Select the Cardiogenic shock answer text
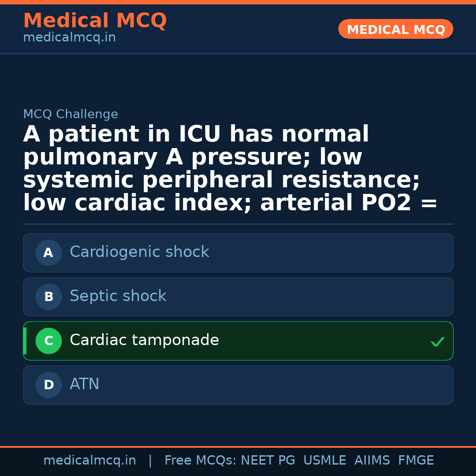Screen dimensions: 476x476 point(139,252)
